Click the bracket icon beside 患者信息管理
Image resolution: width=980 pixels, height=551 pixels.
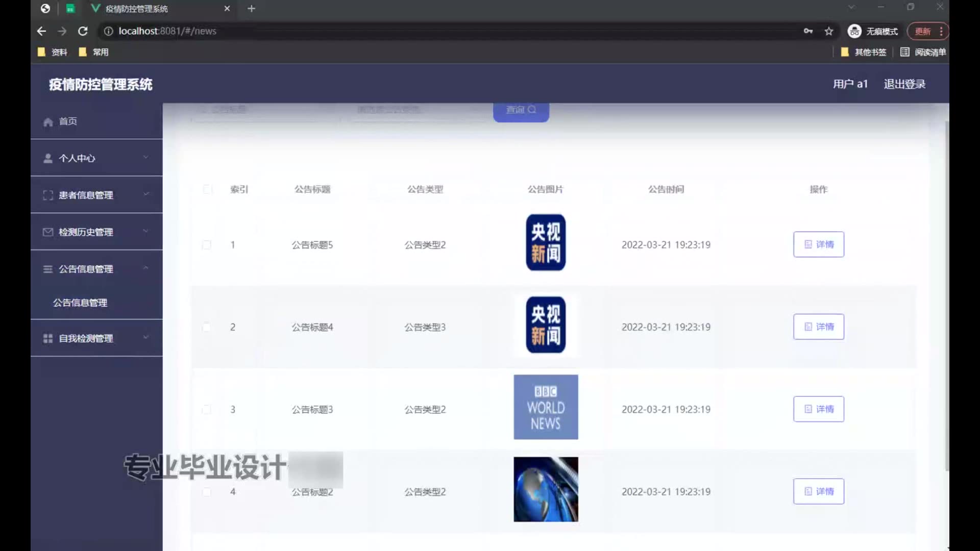(x=48, y=195)
